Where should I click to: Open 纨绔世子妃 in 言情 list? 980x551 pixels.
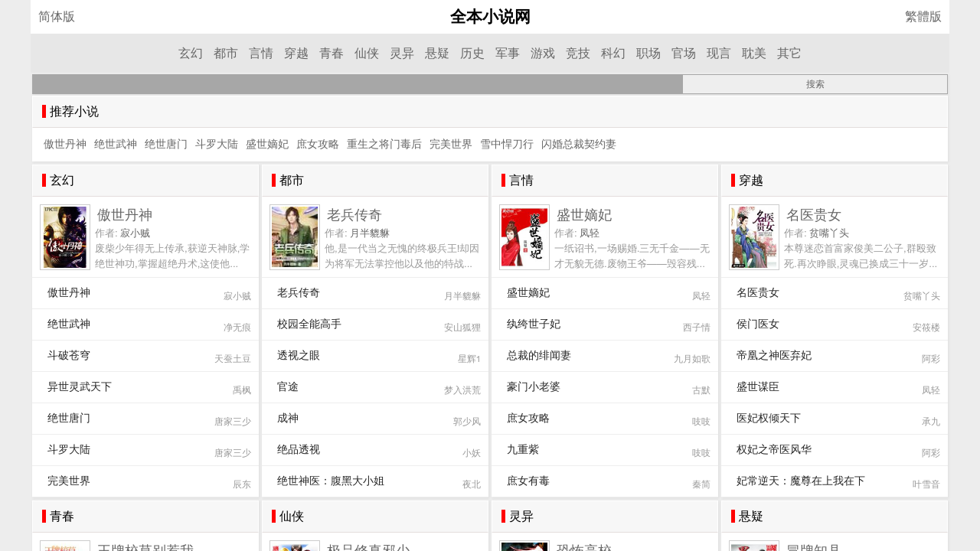[534, 324]
